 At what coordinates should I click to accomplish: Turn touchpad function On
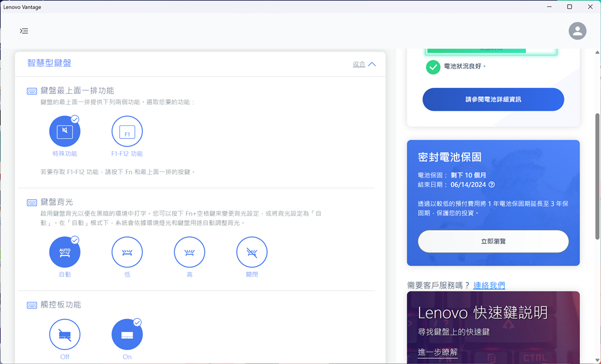[x=127, y=335]
